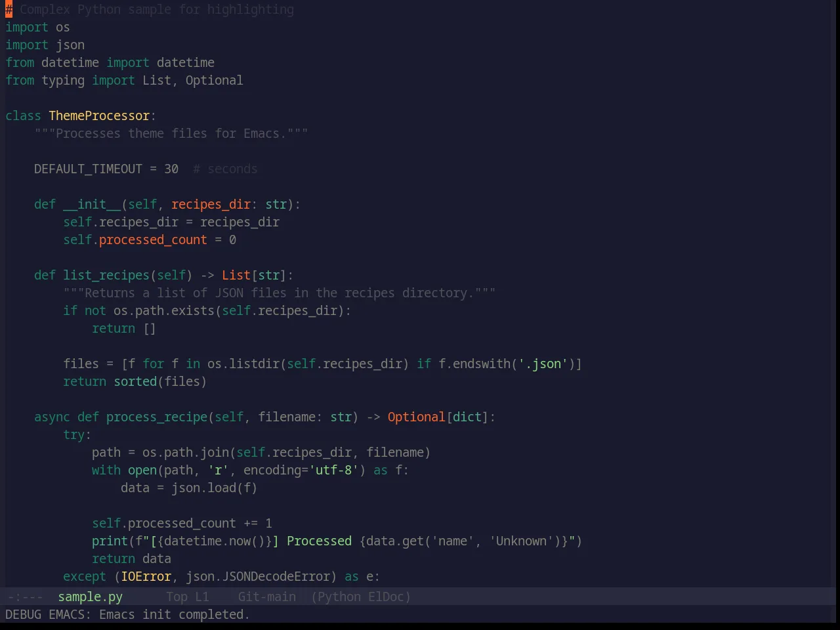Click the 'Emacs init completed.' echo area message
Viewport: 840px width, 630px height.
(x=175, y=614)
